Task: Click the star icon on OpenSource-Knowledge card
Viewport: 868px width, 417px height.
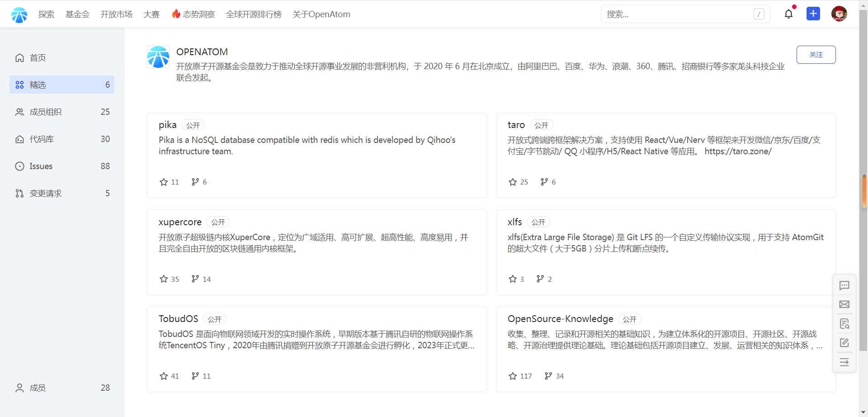Action: 513,376
